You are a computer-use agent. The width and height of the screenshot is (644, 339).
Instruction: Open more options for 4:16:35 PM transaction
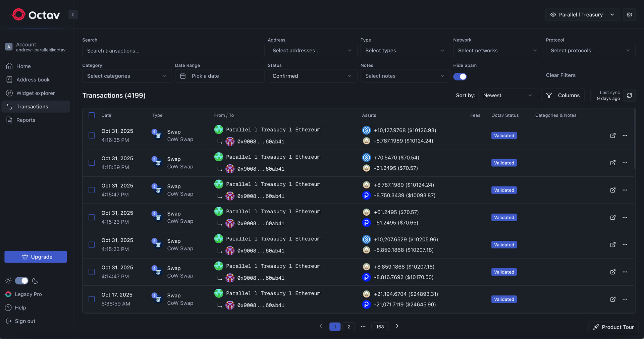(625, 135)
